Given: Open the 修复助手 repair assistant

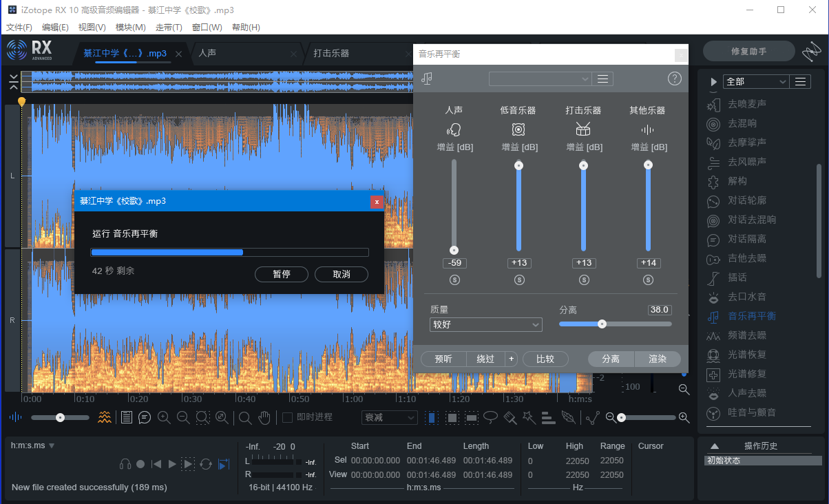Looking at the screenshot, I should click(x=749, y=52).
